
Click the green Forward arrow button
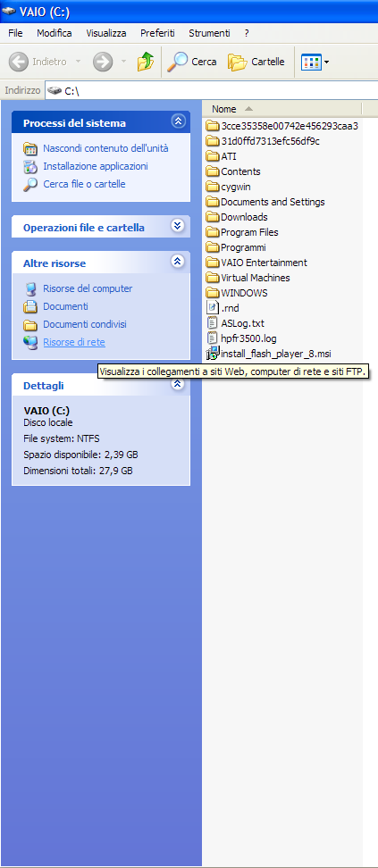[103, 62]
